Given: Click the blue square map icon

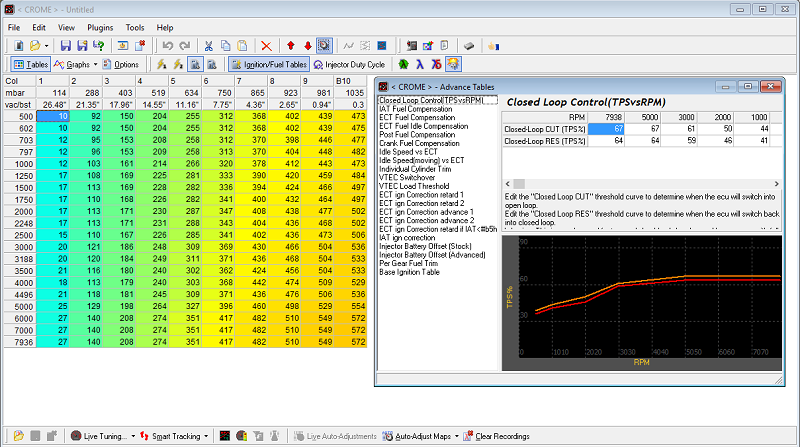Looking at the screenshot, I should tap(382, 46).
